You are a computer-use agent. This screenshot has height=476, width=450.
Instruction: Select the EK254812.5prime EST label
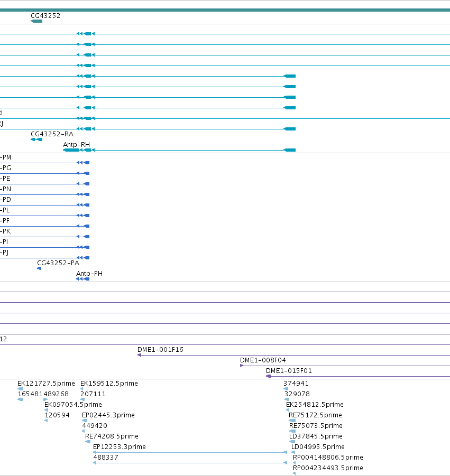pos(315,404)
